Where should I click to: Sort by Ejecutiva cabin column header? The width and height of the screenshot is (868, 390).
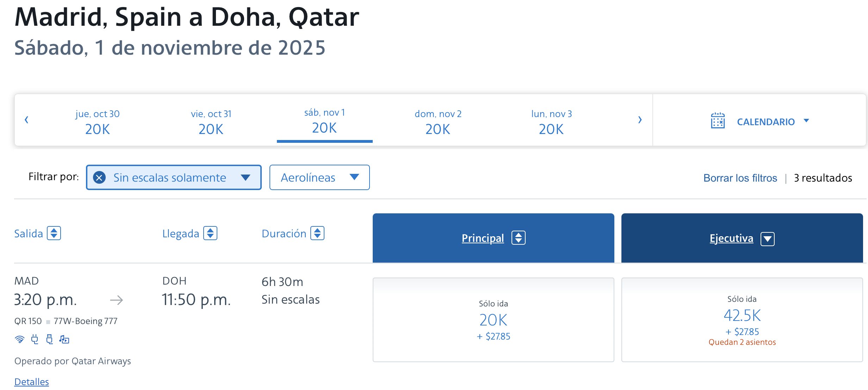pyautogui.click(x=742, y=238)
